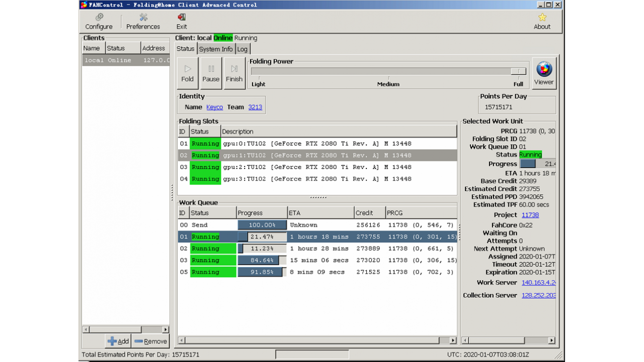
Task: Switch to the System Info tab
Action: click(x=215, y=49)
